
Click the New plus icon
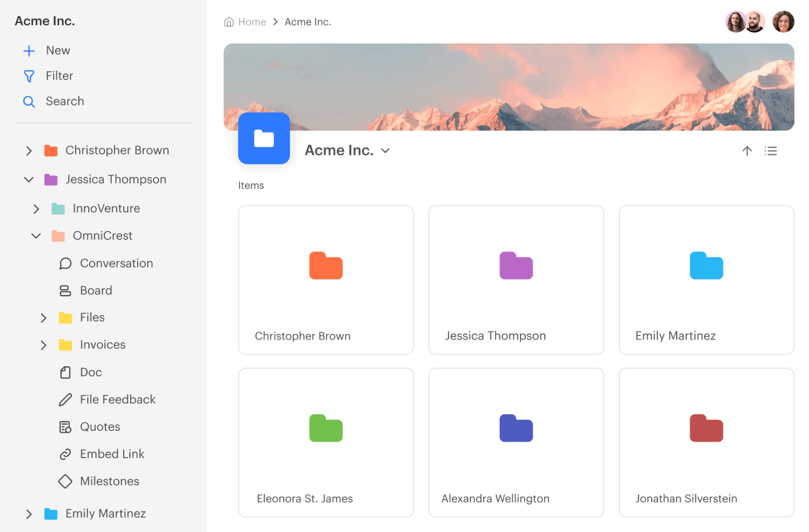point(29,50)
